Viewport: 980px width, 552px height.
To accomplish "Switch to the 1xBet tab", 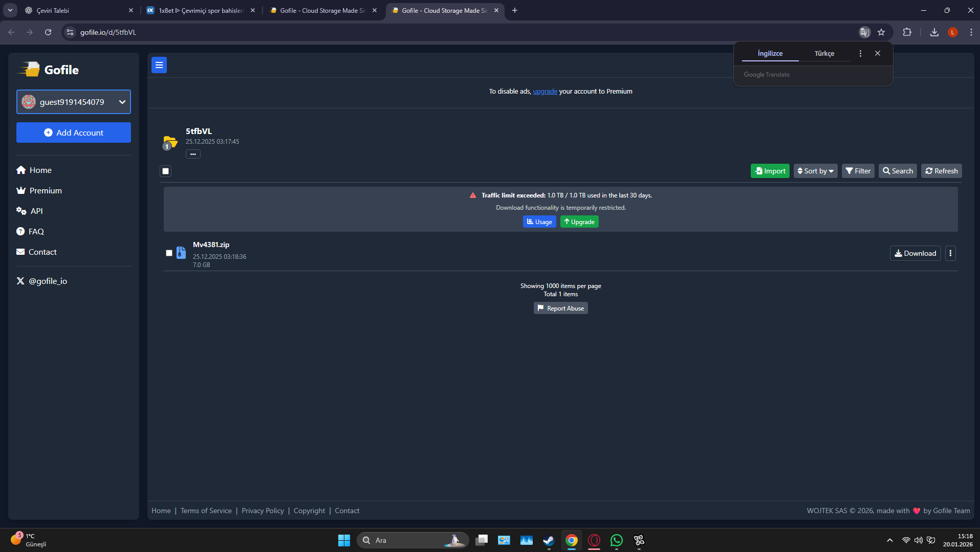I will pos(200,10).
